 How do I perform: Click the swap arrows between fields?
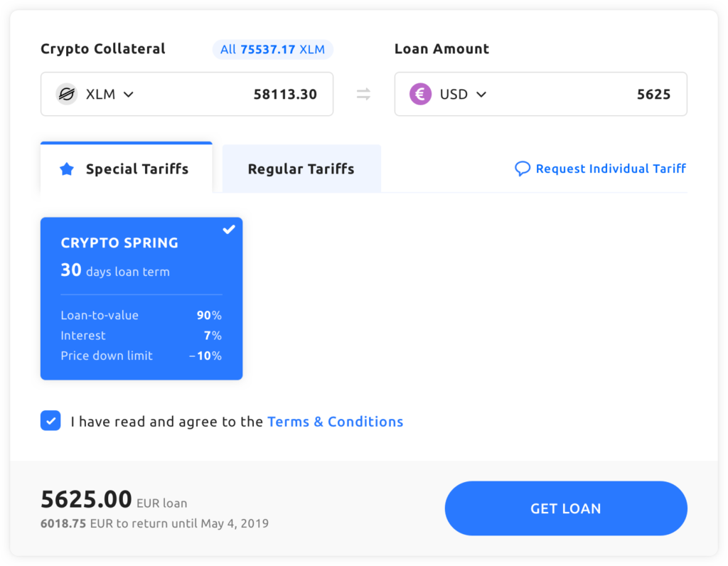tap(363, 94)
